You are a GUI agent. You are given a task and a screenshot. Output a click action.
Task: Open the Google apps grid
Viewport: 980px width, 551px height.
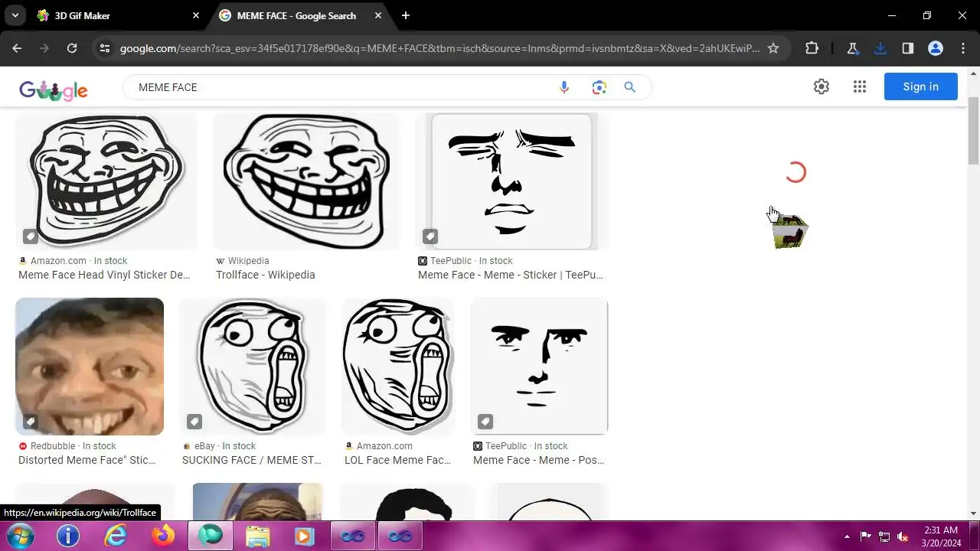[x=860, y=86]
